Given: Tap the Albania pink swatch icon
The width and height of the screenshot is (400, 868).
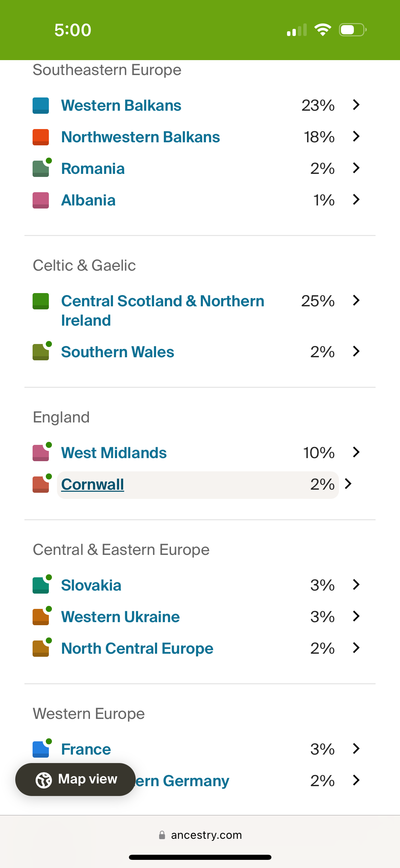Looking at the screenshot, I should point(41,200).
